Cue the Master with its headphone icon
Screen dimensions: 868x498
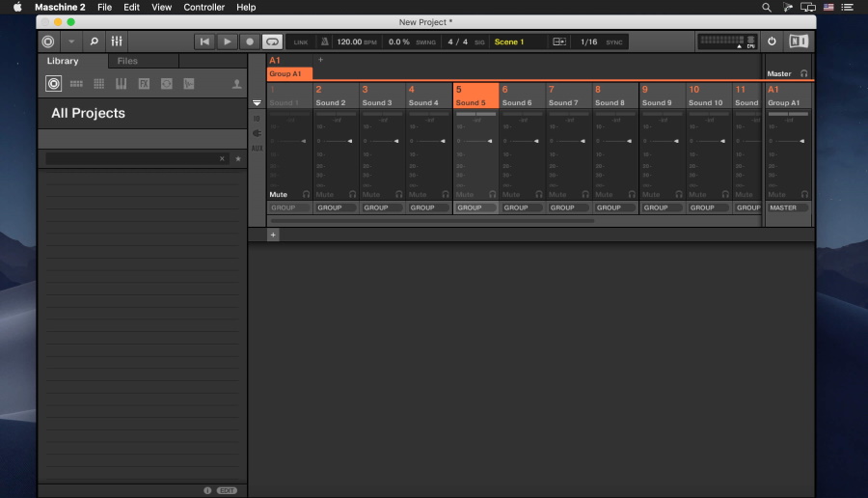click(x=803, y=73)
